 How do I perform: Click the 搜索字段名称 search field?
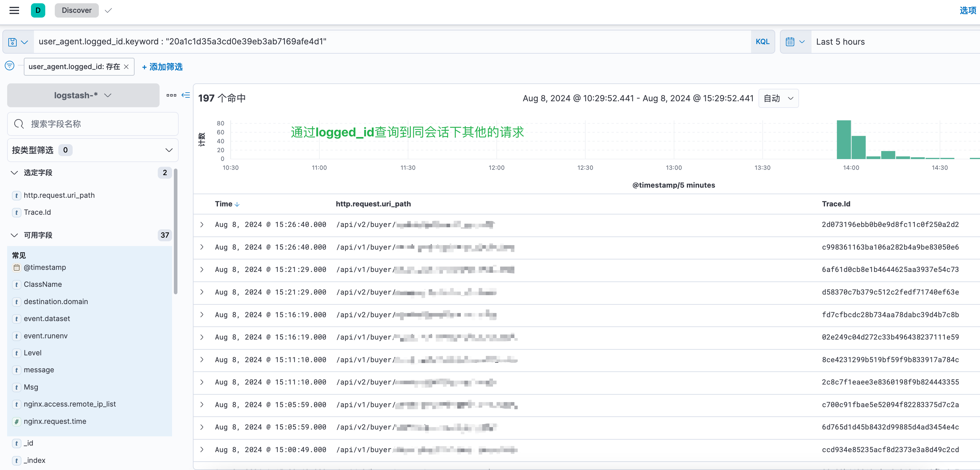93,124
